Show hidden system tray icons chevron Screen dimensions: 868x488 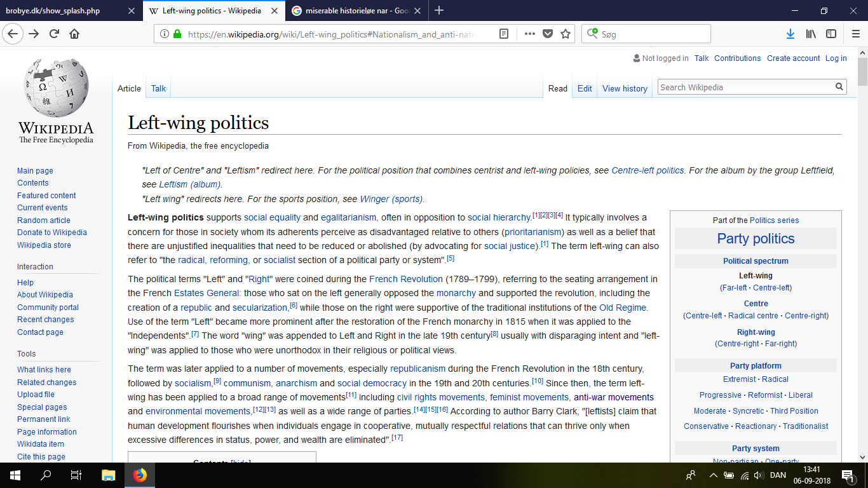pyautogui.click(x=714, y=475)
